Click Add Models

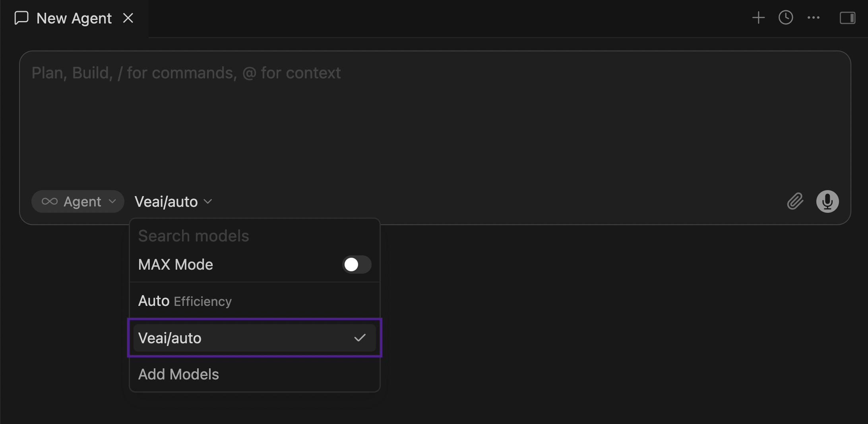(x=178, y=374)
